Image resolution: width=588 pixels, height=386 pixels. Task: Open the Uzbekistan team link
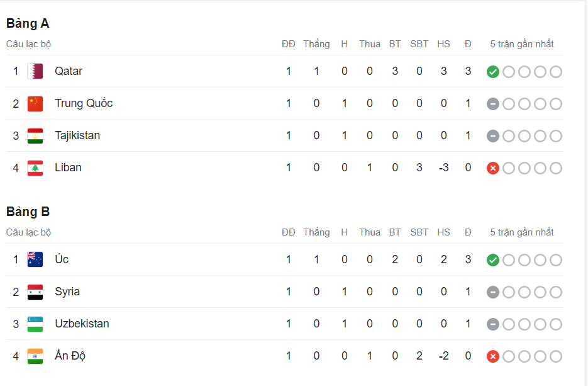coord(82,324)
